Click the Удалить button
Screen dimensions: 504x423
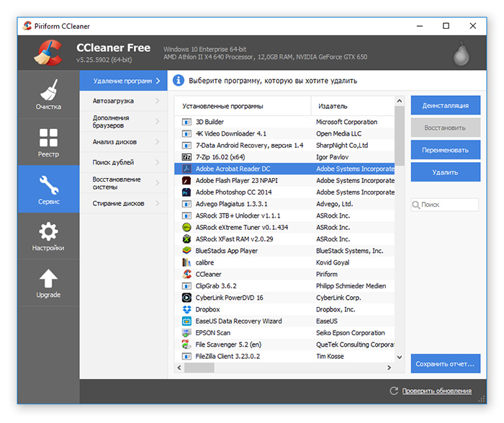click(x=446, y=172)
